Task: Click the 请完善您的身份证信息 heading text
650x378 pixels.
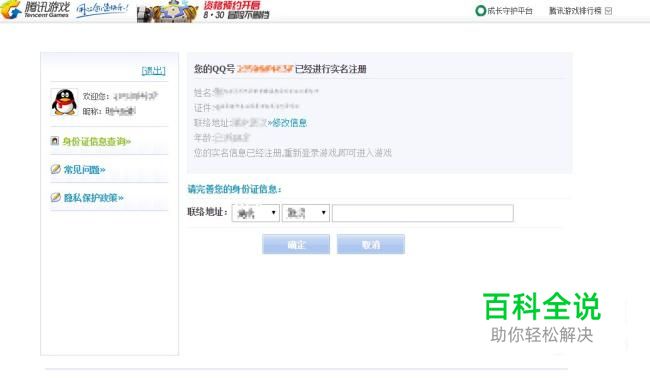Action: 235,189
